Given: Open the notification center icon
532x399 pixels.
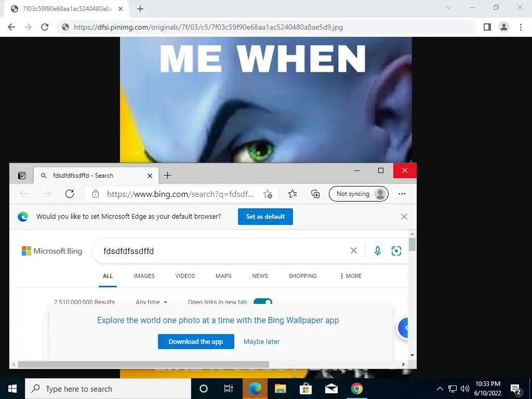Looking at the screenshot, I should pyautogui.click(x=516, y=389).
